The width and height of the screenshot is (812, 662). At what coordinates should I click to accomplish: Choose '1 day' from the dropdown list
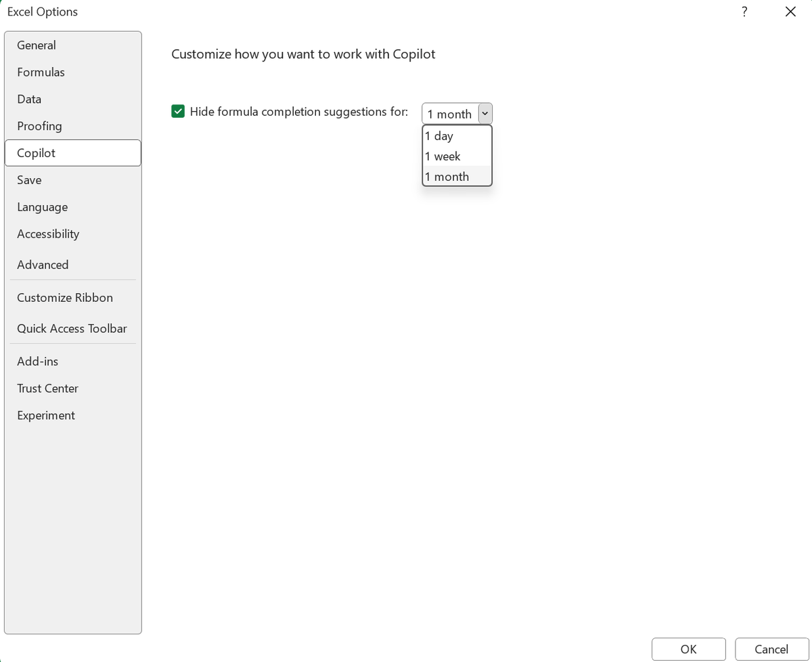tap(457, 136)
